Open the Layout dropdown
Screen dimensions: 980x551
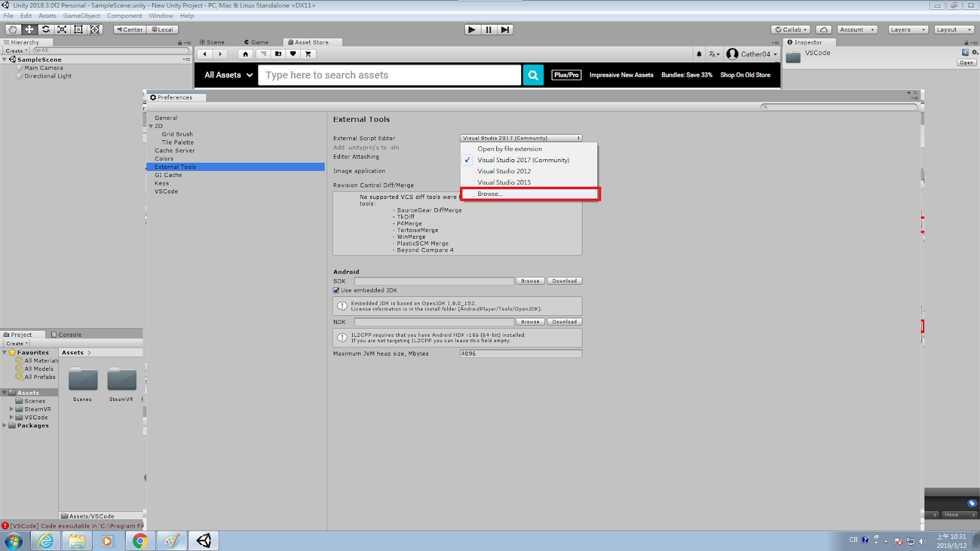[954, 29]
